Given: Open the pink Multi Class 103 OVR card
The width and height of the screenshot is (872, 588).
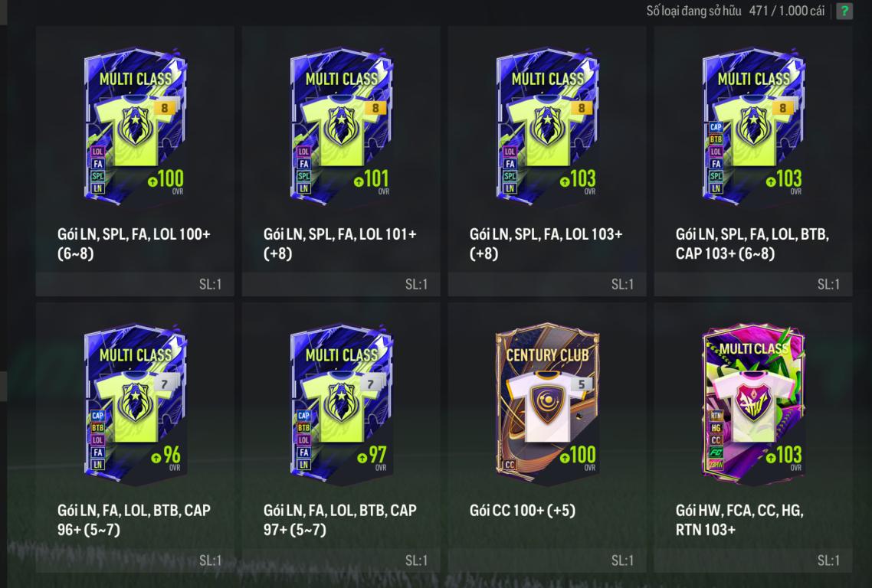Looking at the screenshot, I should [753, 403].
